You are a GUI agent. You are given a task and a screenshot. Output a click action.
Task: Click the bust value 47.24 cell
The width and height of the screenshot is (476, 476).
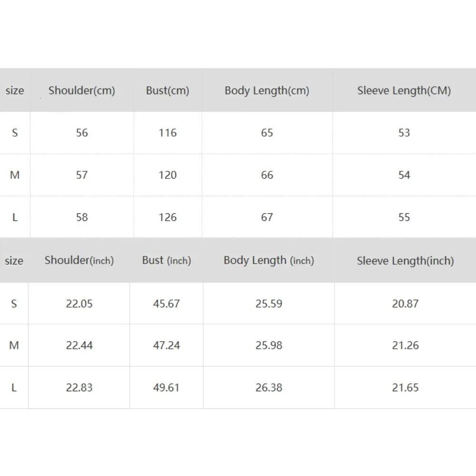166,346
